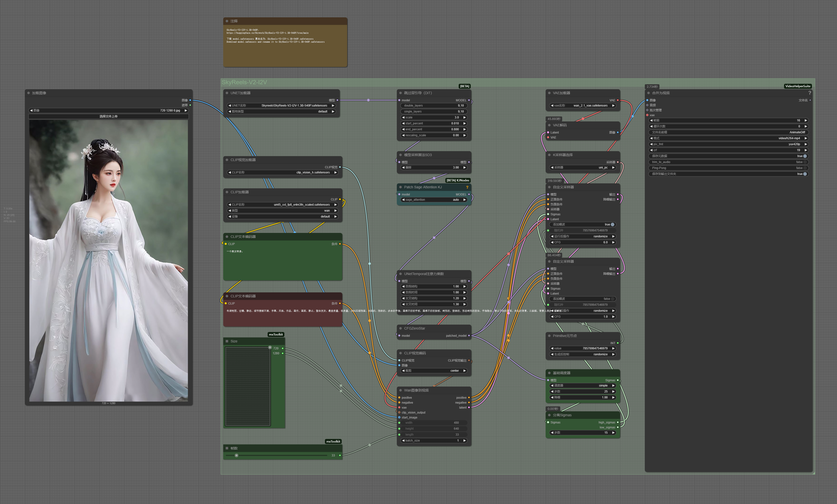The height and width of the screenshot is (504, 837).
Task: Disable the 保存元数据 toggle
Action: coord(805,156)
